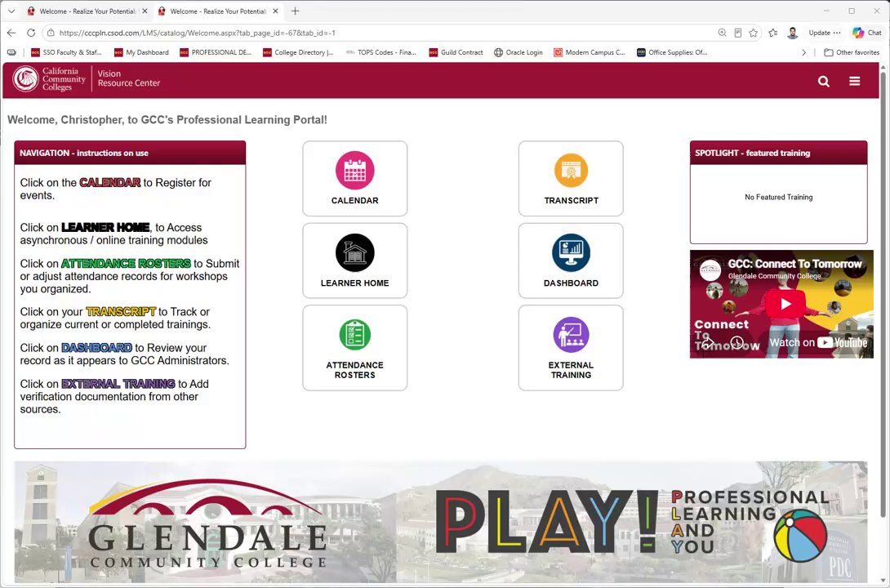Screen dimensions: 890x588
Task: Click Watch on YouTube on the video
Action: (818, 342)
